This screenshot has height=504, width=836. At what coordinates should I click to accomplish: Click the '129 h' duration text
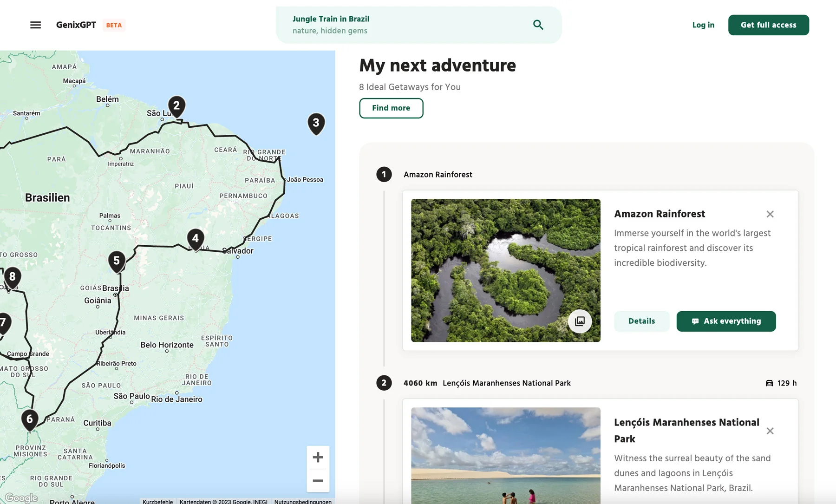click(787, 383)
